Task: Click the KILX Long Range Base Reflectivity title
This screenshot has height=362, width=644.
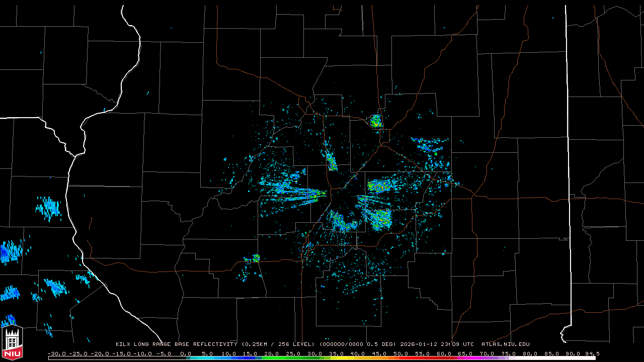Action: point(177,344)
